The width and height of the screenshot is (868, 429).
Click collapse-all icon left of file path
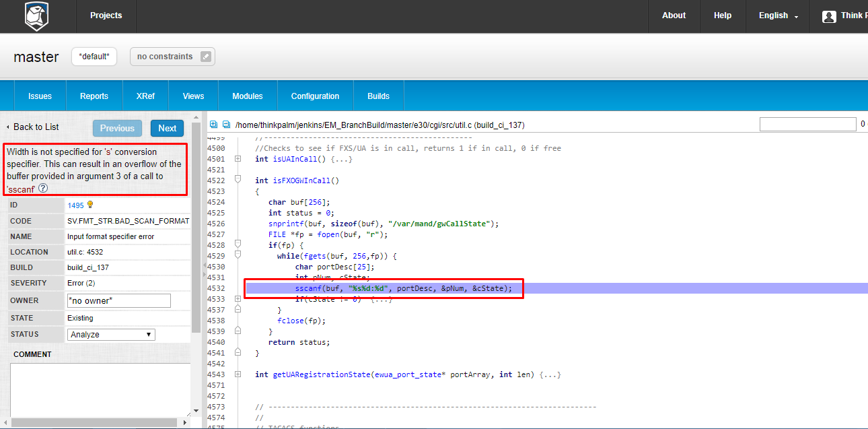tap(226, 125)
